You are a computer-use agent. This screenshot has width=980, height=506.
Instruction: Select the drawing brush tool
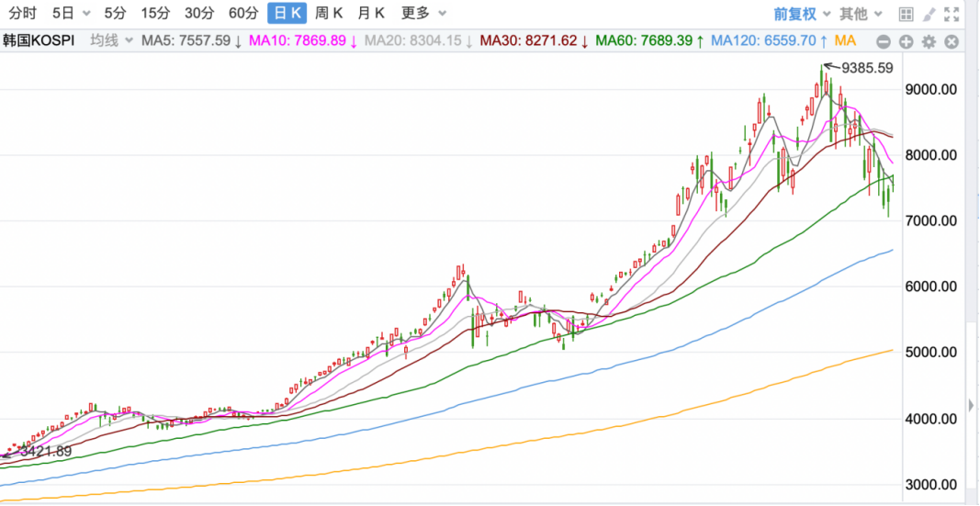[929, 14]
